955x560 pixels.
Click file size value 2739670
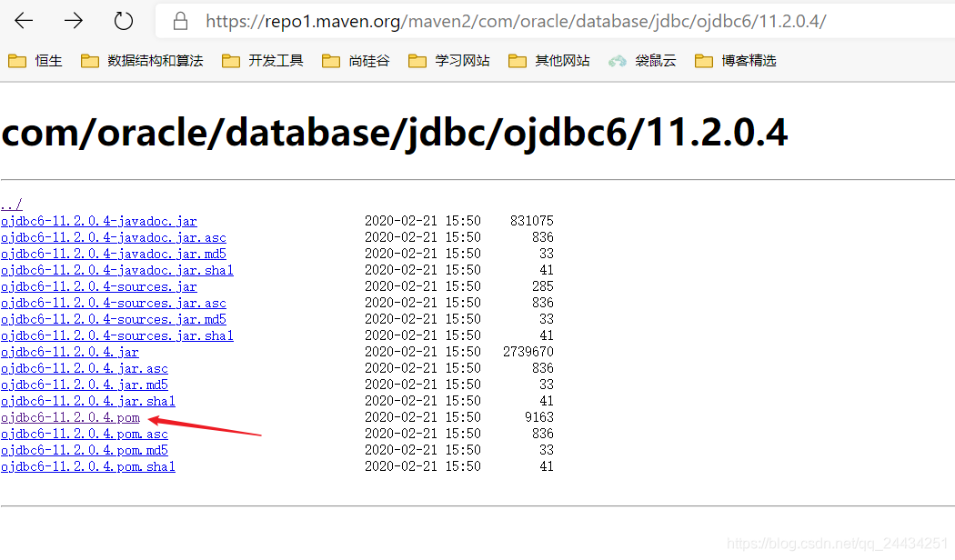click(x=528, y=352)
